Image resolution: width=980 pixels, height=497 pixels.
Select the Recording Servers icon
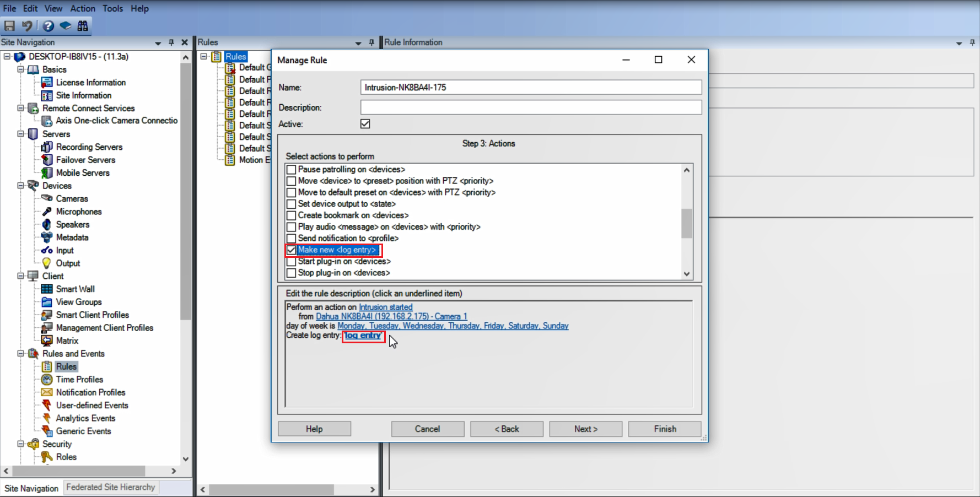(x=47, y=147)
